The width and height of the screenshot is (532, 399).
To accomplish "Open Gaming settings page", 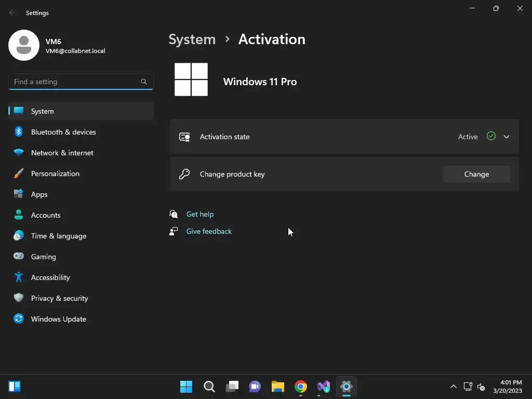I will coord(81,257).
